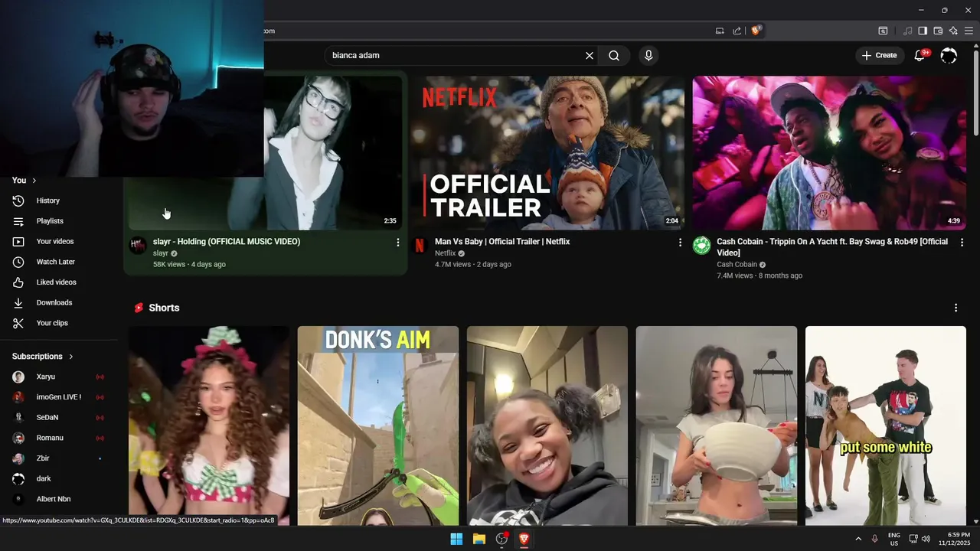Play the 'put some white' short
Image resolution: width=980 pixels, height=551 pixels.
click(x=886, y=425)
